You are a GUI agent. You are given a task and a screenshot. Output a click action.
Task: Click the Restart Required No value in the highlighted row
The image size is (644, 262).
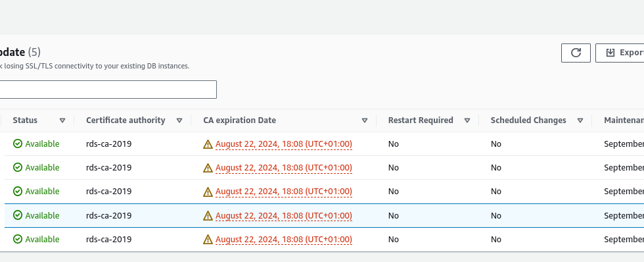[394, 215]
